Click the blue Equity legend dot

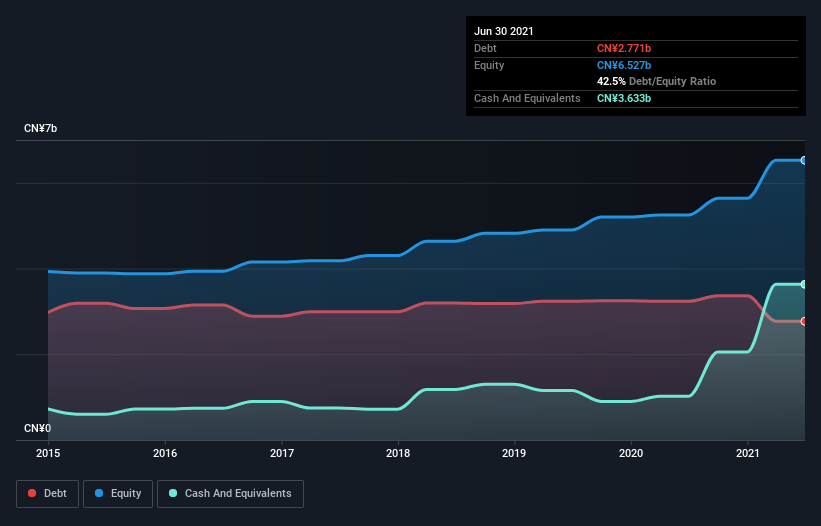coord(99,493)
